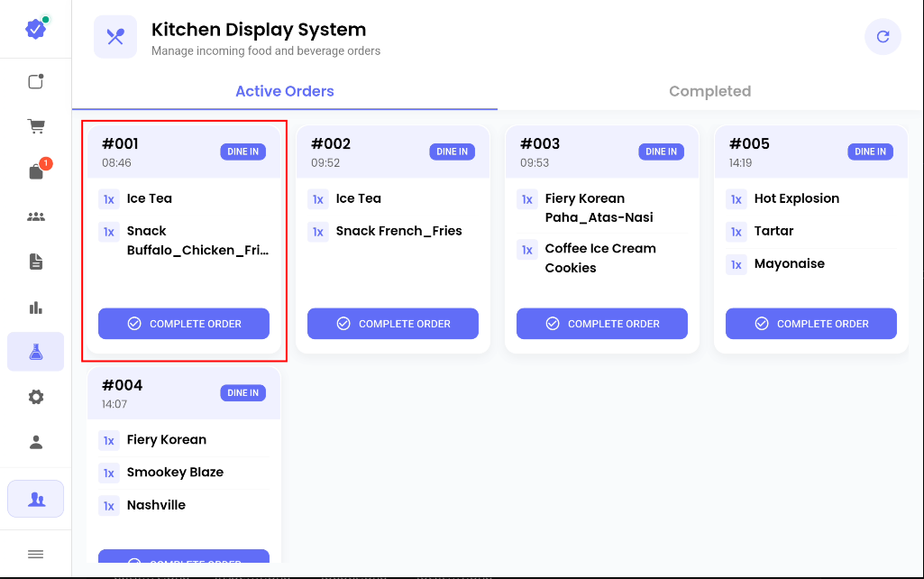Complete order #005
Screen dimensions: 924x579
[x=811, y=324]
